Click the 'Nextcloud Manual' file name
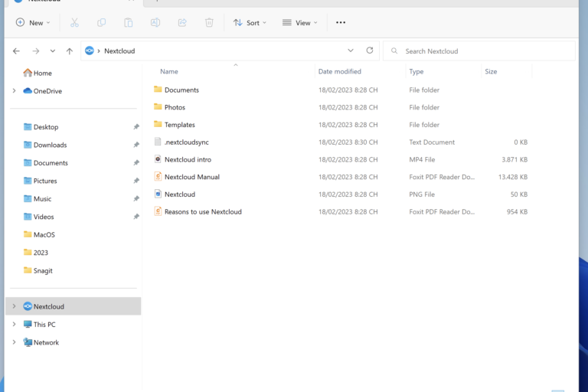588x392 pixels. (192, 177)
